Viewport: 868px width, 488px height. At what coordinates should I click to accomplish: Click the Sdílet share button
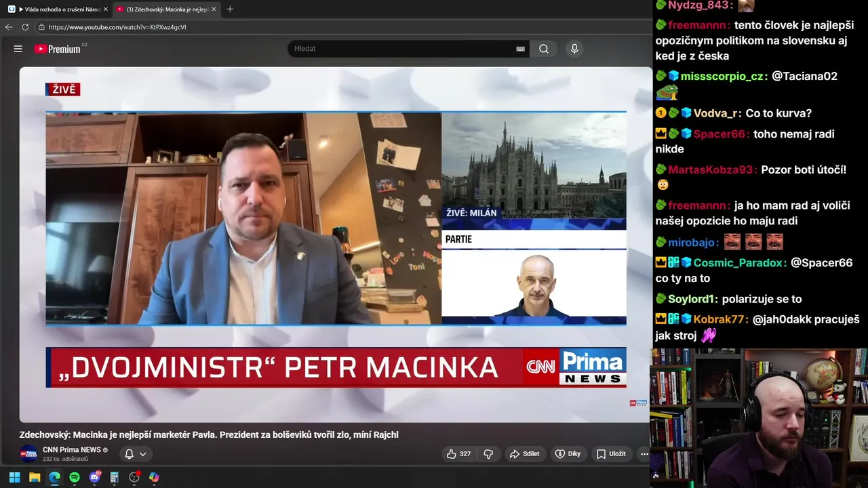[x=524, y=454]
